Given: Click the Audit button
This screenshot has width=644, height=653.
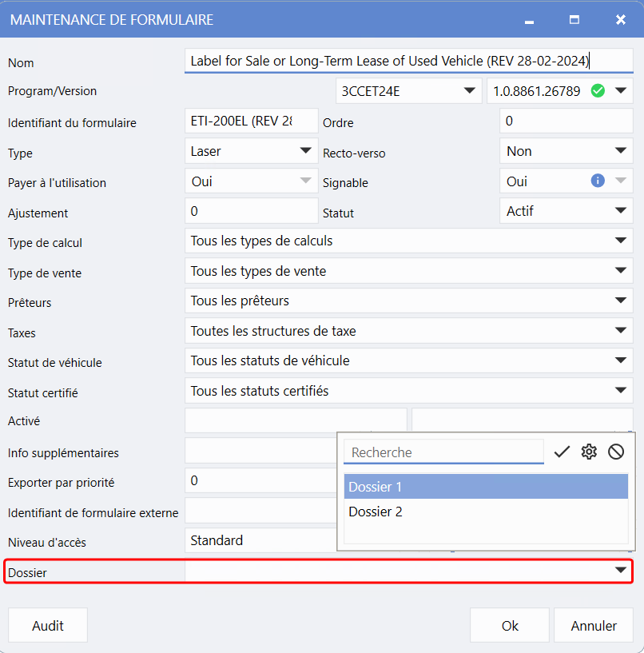Looking at the screenshot, I should (48, 626).
